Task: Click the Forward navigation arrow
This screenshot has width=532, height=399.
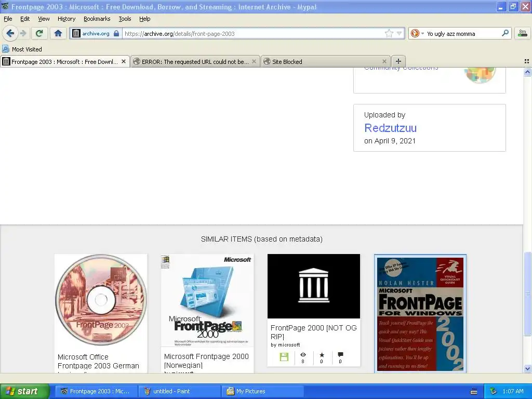Action: pos(23,33)
